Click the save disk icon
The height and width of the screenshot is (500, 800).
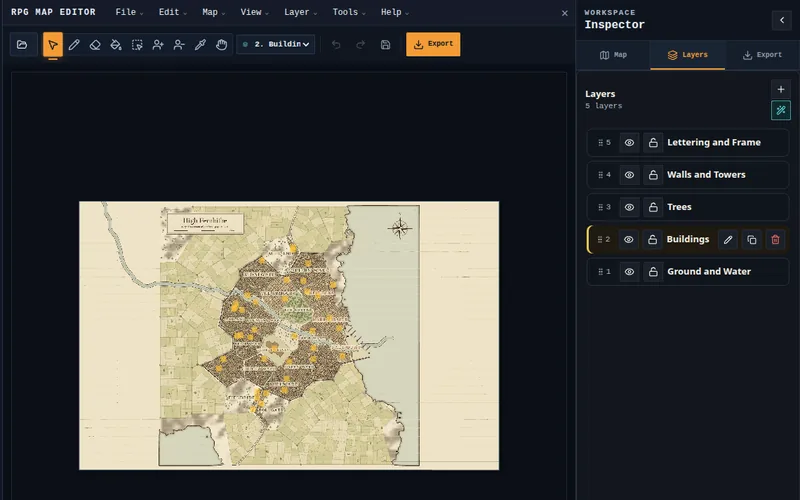pyautogui.click(x=385, y=45)
